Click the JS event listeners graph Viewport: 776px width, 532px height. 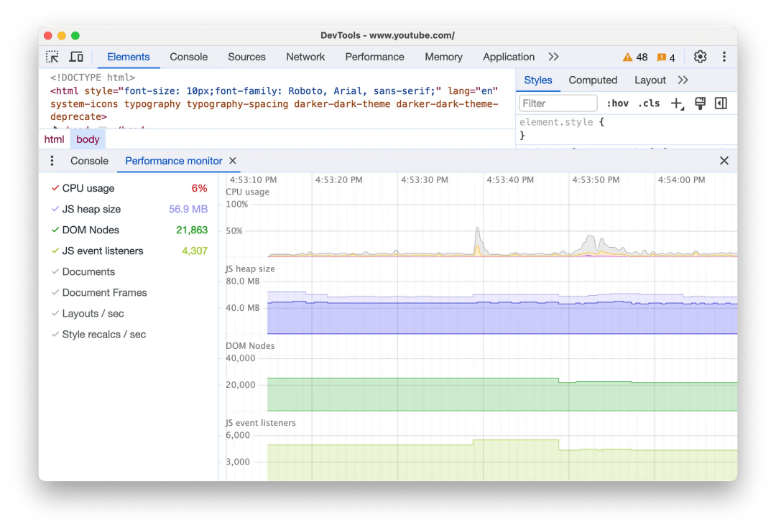pyautogui.click(x=502, y=461)
